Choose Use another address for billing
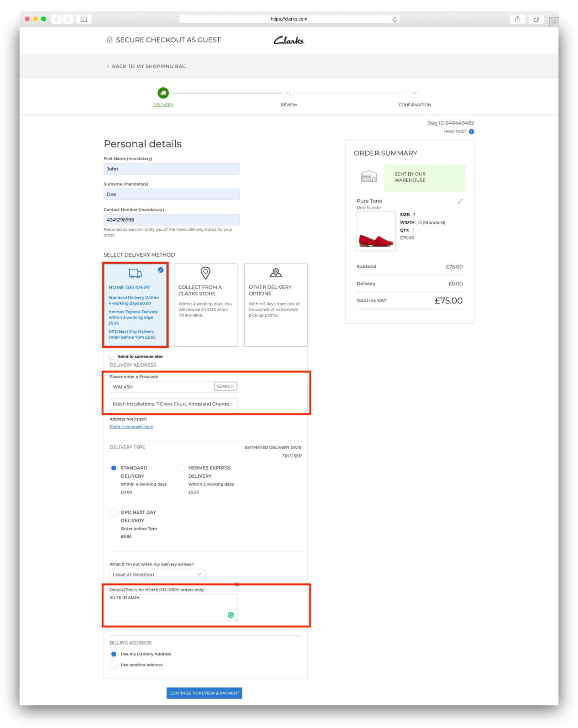The width and height of the screenshot is (578, 728). (x=113, y=665)
